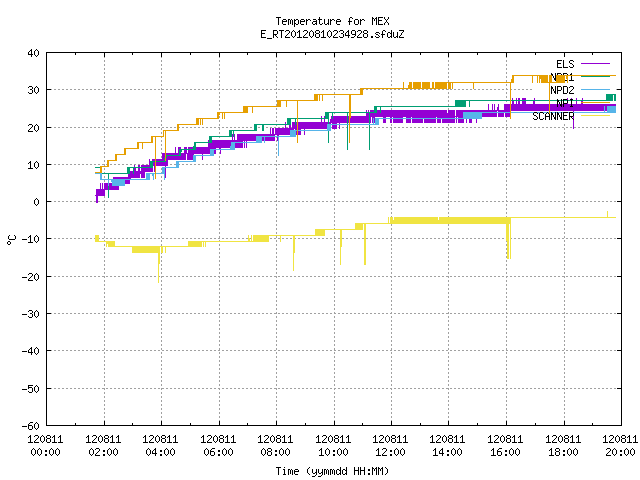Click the y-axis value 20
The width and height of the screenshot is (640, 480).
click(x=33, y=128)
